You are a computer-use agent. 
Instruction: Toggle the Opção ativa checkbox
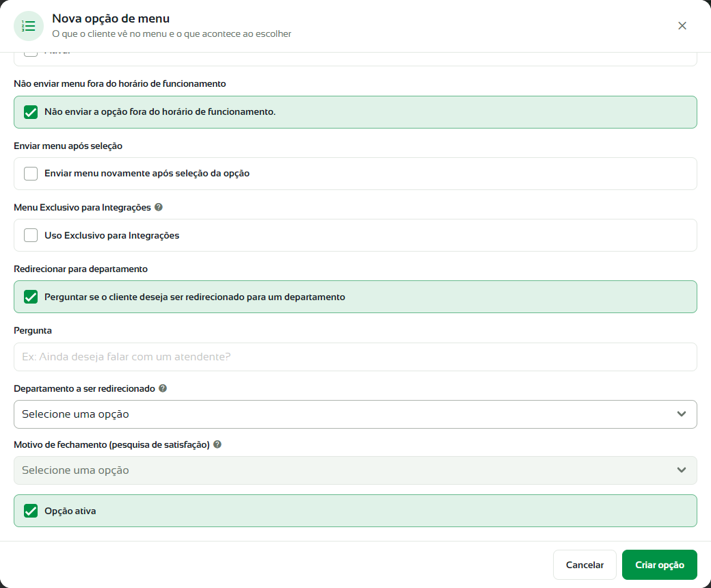click(x=31, y=511)
